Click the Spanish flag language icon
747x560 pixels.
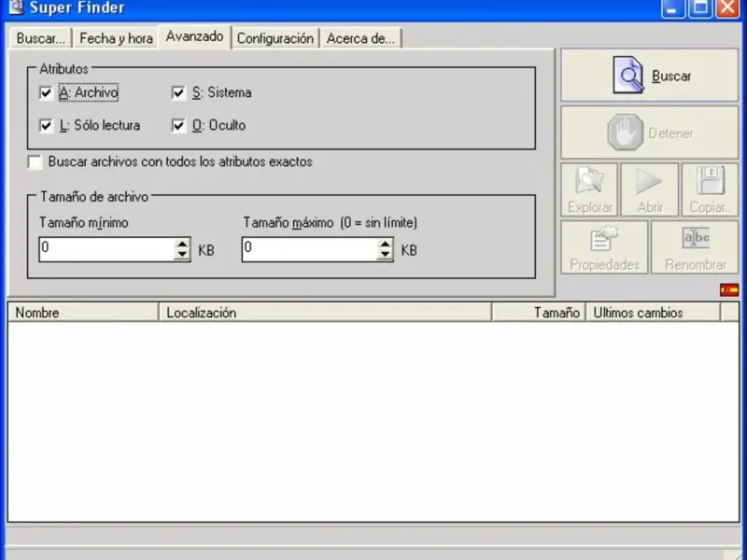point(729,289)
